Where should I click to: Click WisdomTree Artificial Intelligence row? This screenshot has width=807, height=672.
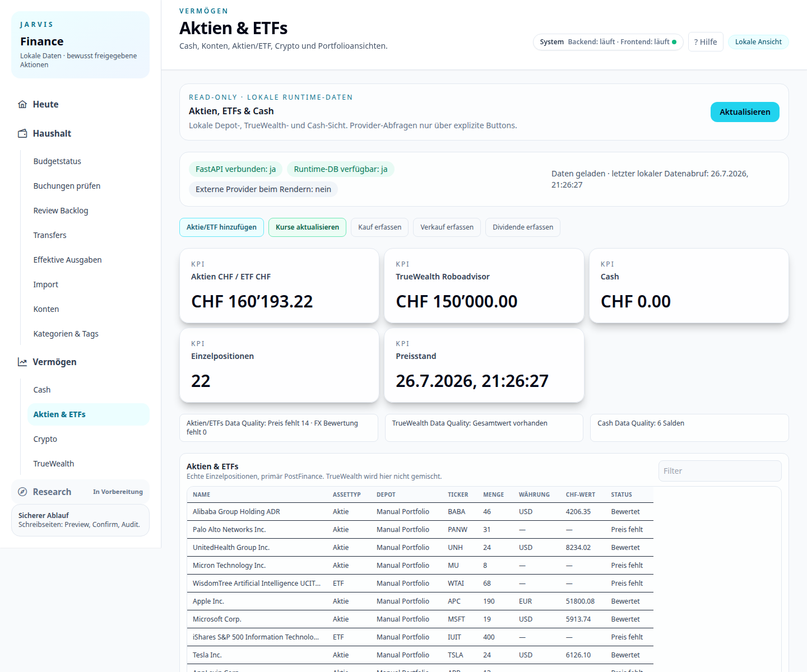click(420, 584)
